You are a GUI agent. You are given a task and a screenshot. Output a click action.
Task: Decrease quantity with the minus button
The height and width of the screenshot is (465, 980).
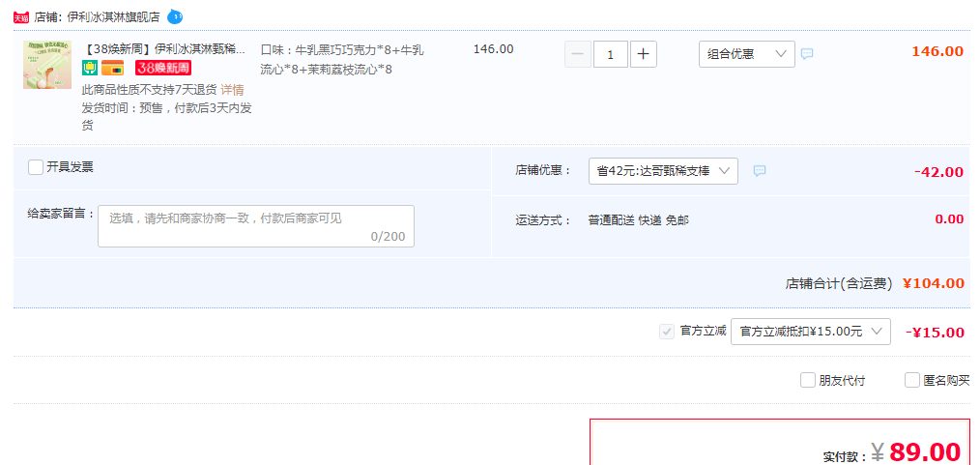click(x=578, y=54)
